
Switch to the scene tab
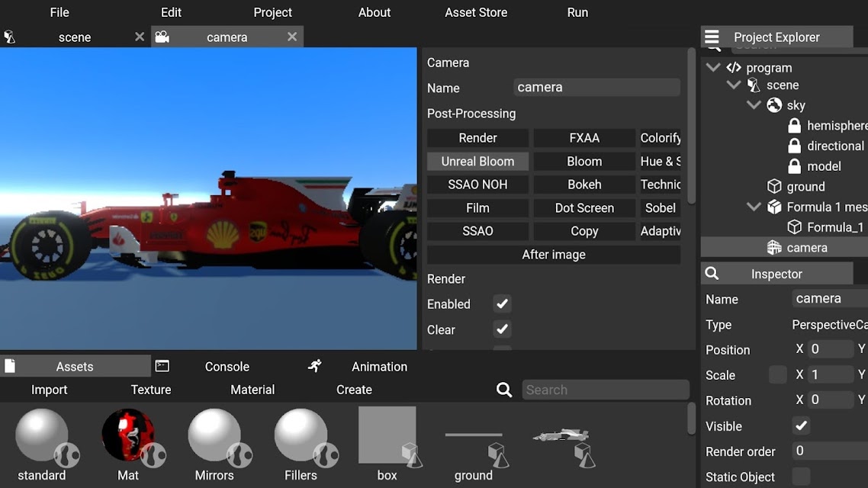point(75,37)
